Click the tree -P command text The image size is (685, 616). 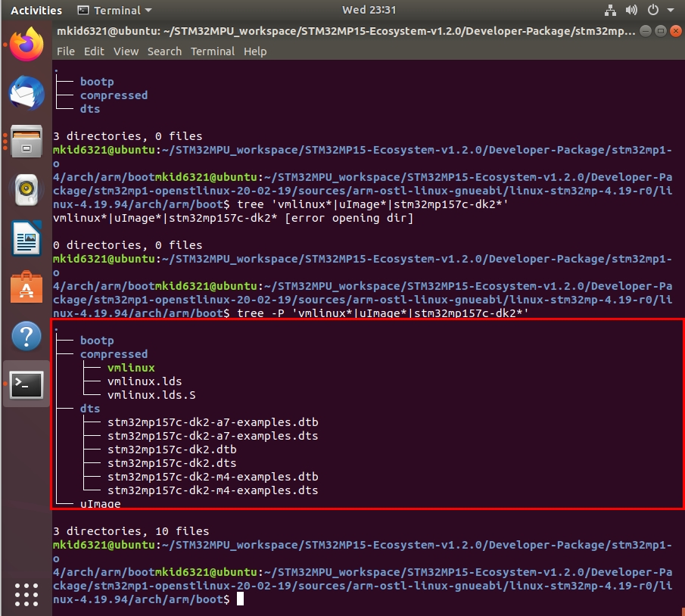[x=383, y=313]
